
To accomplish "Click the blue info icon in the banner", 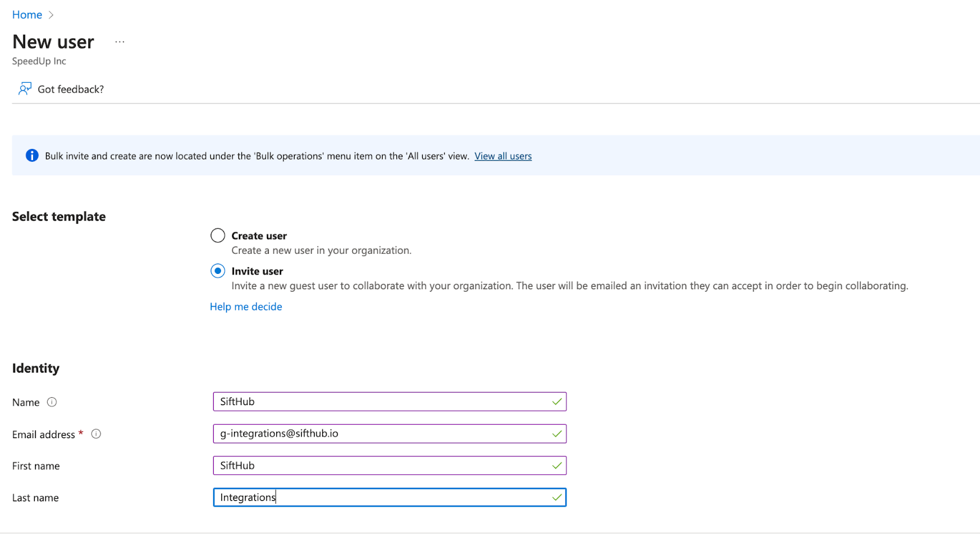I will point(32,156).
